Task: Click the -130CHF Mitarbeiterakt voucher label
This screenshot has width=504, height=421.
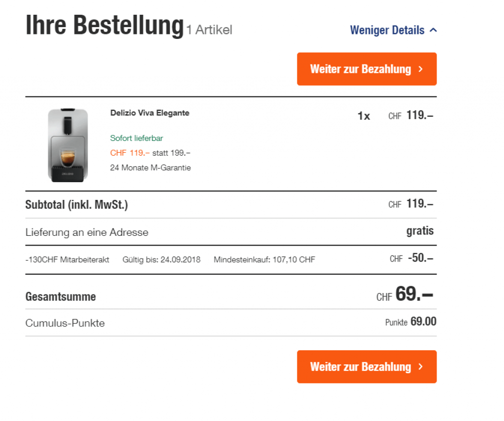Action: click(x=67, y=259)
